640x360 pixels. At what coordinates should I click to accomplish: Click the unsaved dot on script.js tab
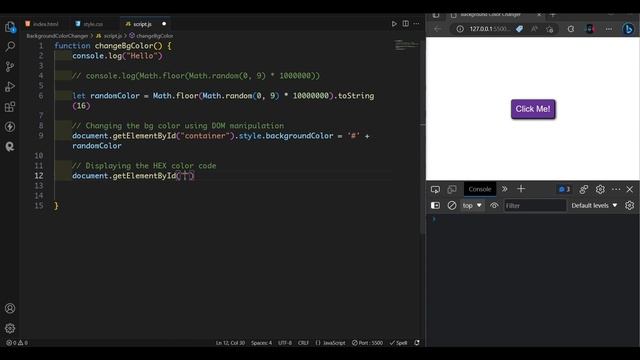[164, 24]
